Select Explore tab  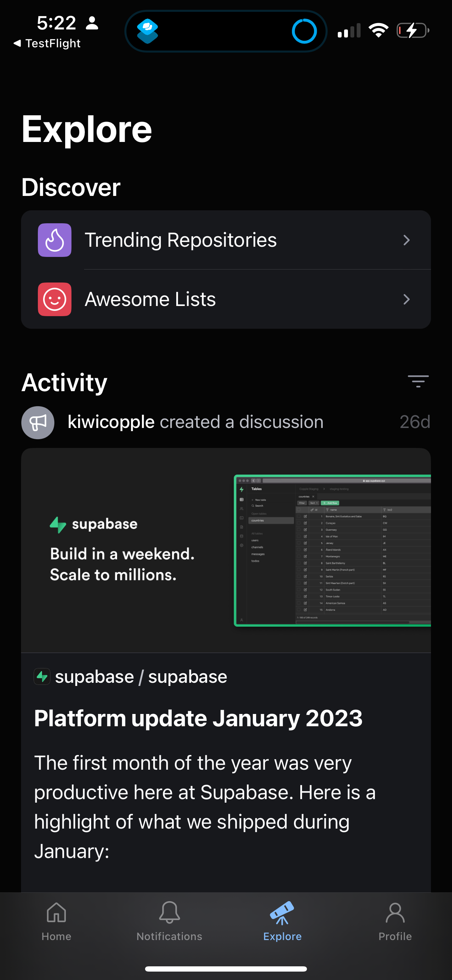282,921
